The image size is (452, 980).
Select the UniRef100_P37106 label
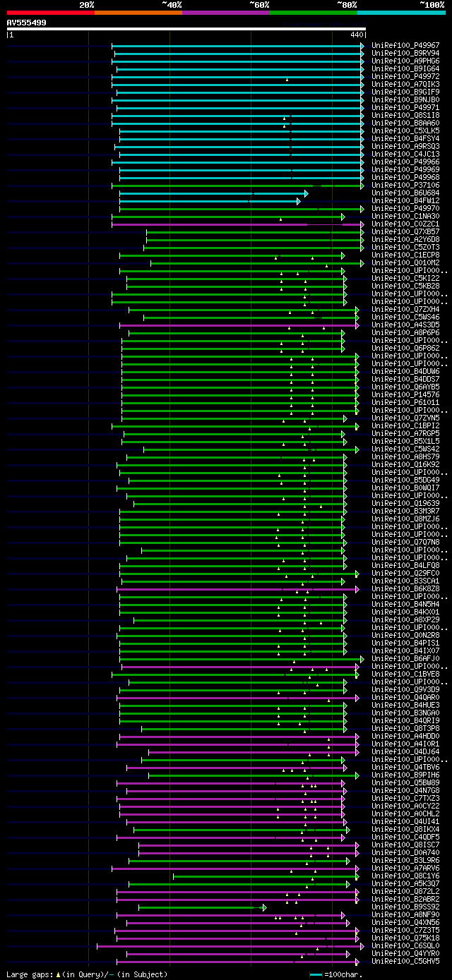pos(405,185)
